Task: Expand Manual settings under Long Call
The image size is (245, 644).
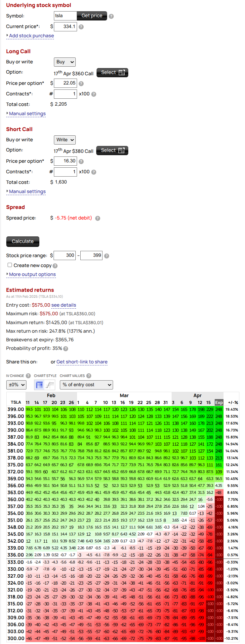Action: 27,114
